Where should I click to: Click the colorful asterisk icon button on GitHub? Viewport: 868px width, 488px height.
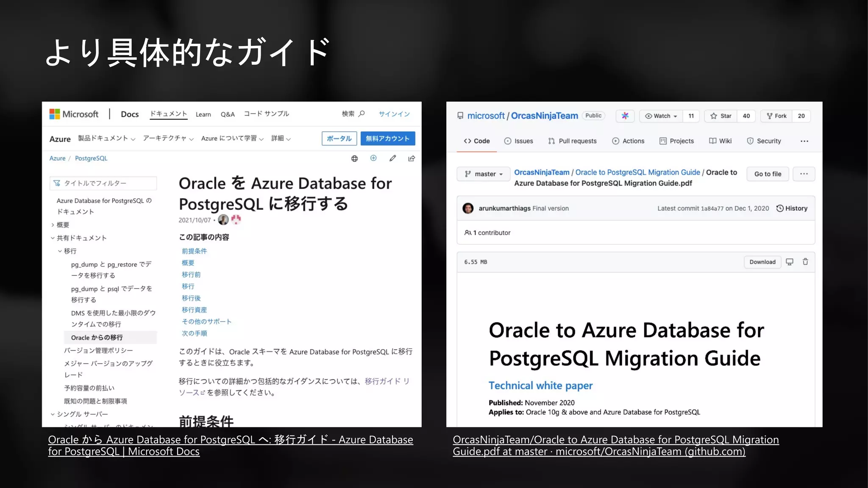pyautogui.click(x=625, y=116)
